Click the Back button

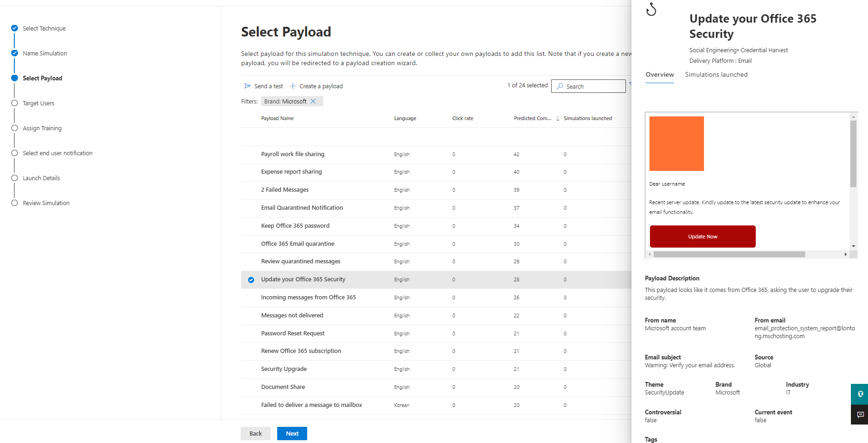tap(255, 433)
